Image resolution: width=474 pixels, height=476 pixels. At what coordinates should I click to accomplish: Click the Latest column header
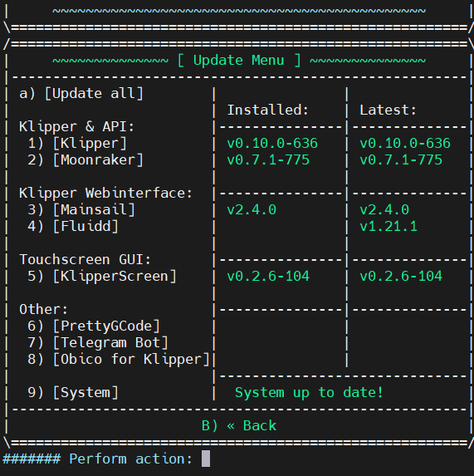click(x=388, y=110)
